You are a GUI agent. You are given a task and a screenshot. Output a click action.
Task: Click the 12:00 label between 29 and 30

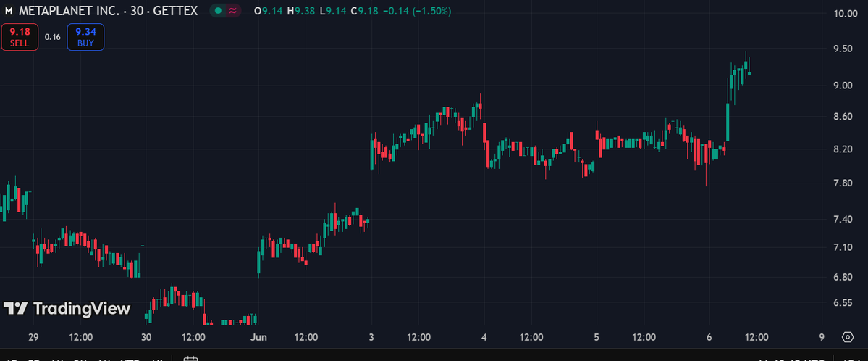[x=81, y=337]
